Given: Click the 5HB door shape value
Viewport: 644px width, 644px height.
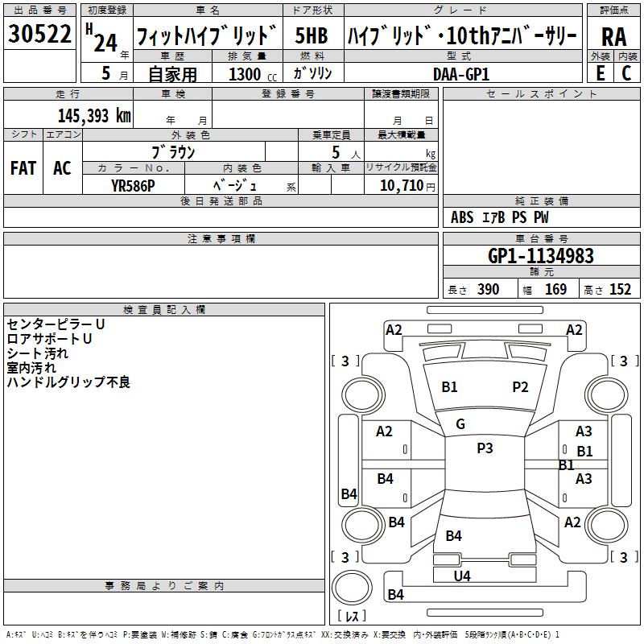Looking at the screenshot, I should [311, 36].
